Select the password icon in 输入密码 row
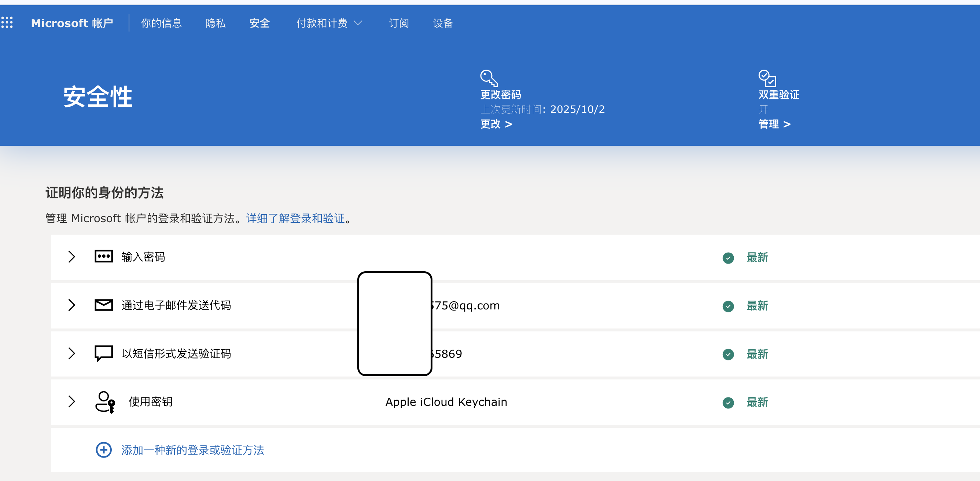This screenshot has width=980, height=481. click(x=103, y=257)
